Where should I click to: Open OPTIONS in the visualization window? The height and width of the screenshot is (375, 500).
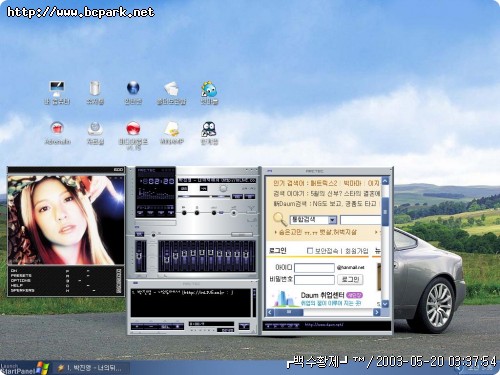pos(21,280)
